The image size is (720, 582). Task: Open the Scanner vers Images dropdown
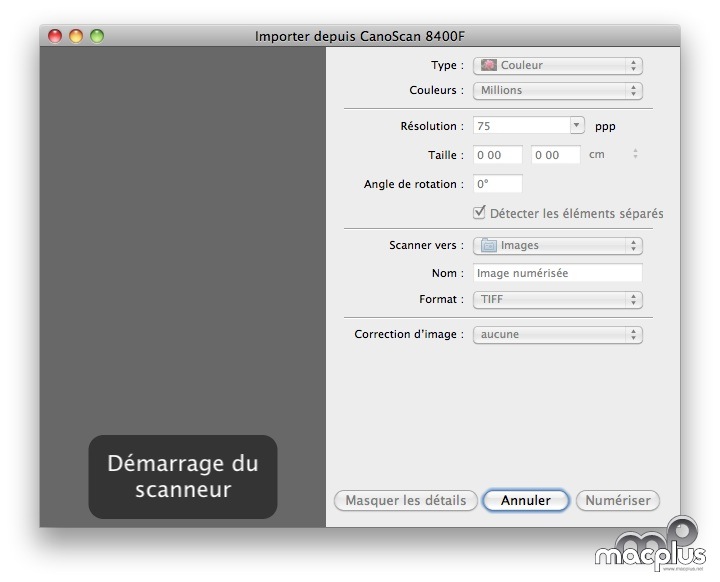(x=557, y=245)
